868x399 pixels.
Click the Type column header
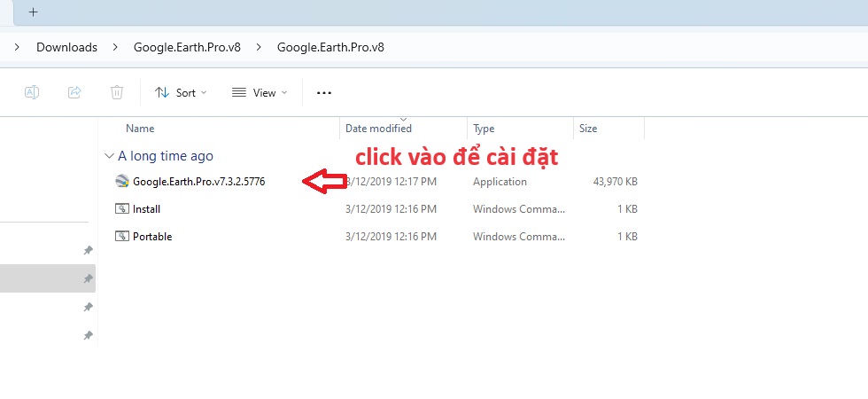[484, 129]
